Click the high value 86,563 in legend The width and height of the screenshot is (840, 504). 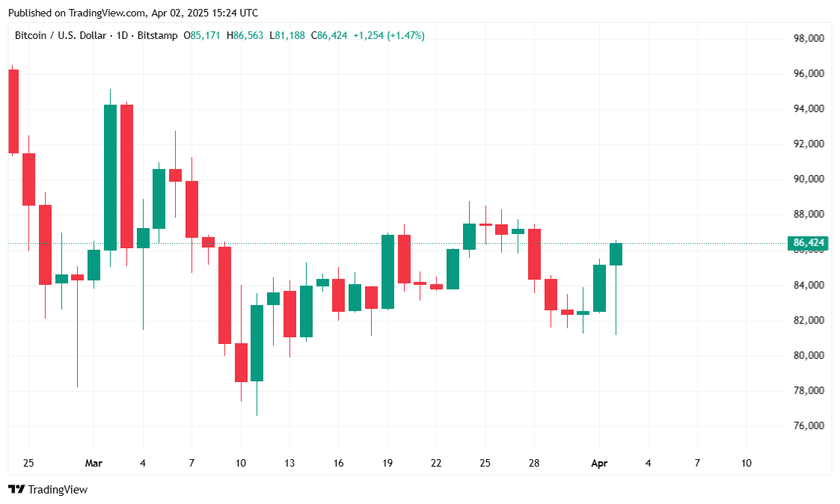coord(248,35)
